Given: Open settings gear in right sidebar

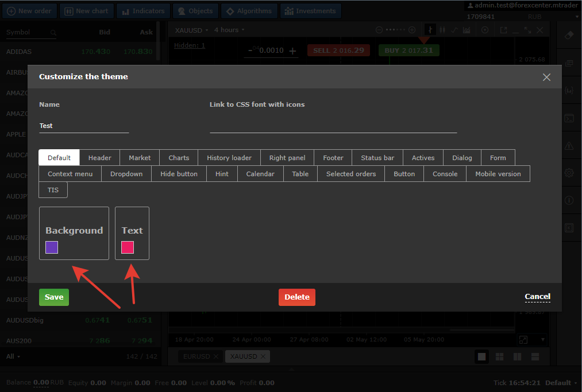Looking at the screenshot, I should coord(569,173).
